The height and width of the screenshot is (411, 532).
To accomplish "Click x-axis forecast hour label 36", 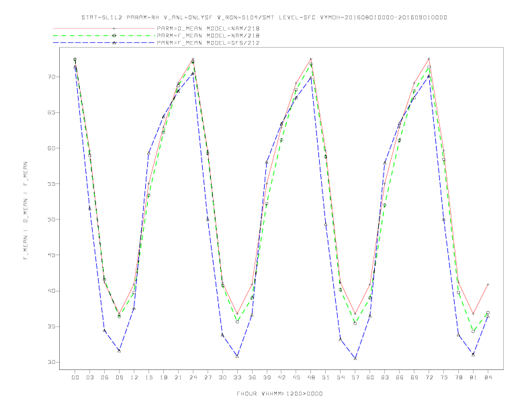I will pos(252,377).
